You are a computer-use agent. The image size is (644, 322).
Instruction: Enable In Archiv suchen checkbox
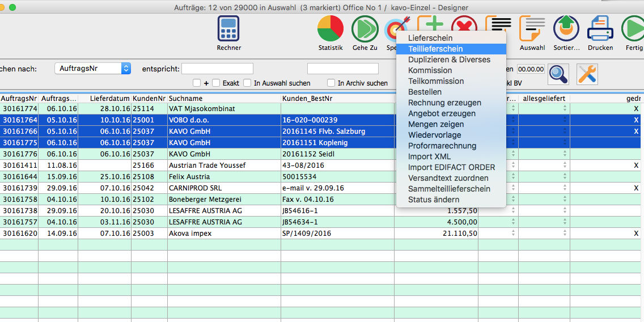coord(331,83)
